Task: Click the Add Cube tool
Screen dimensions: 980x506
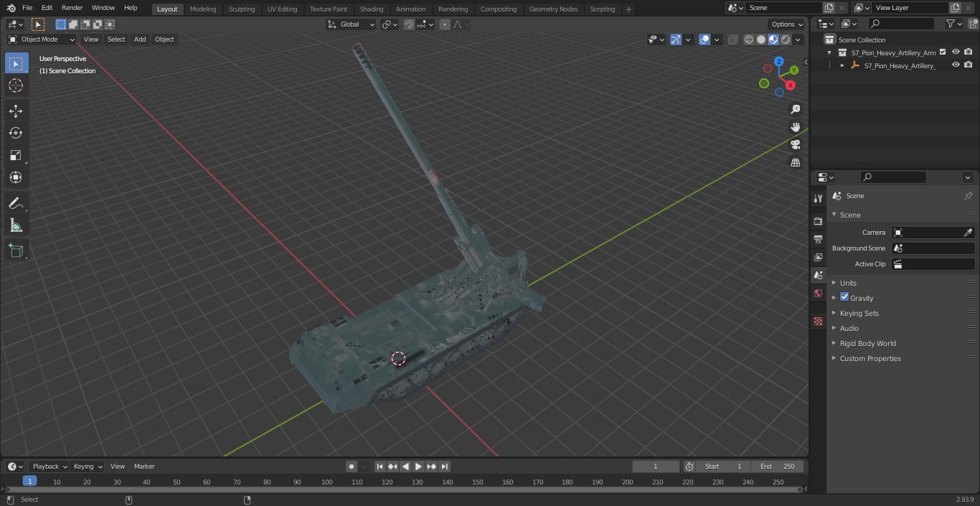Action: [16, 251]
